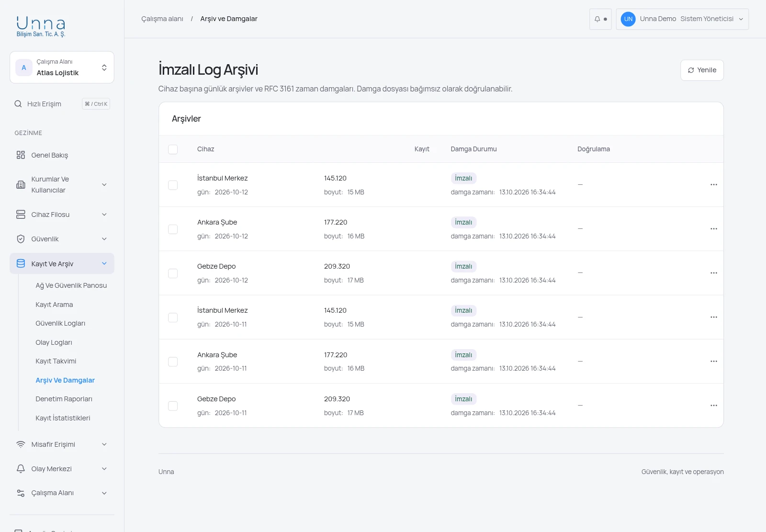Go to Denetim Raporları submenu item
The image size is (766, 532).
coord(64,399)
